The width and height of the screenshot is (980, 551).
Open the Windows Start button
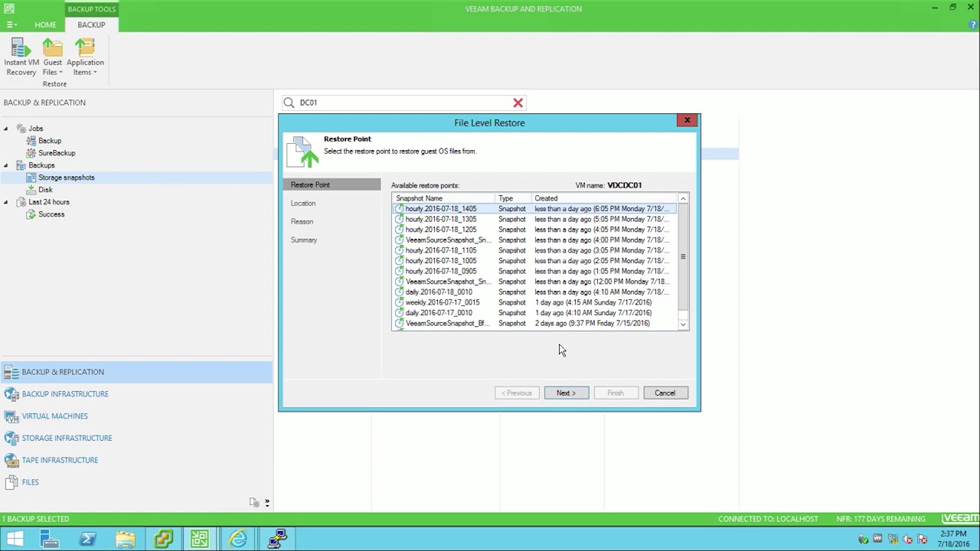tap(15, 540)
